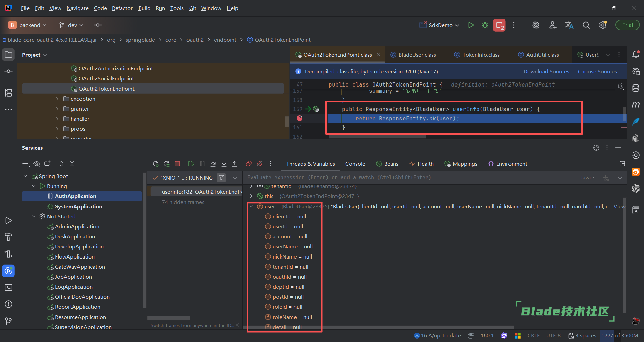Switch to the Console tab
This screenshot has height=342, width=644.
[x=355, y=164]
